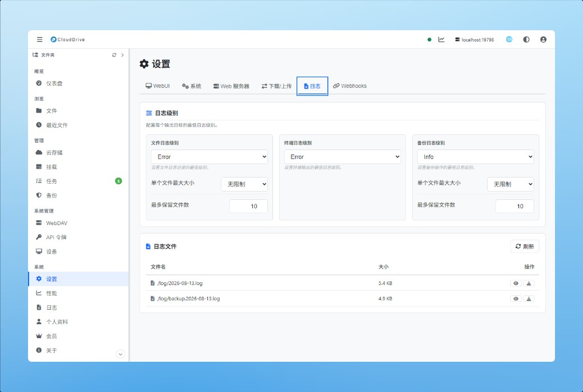
Task: Click the 文件夹 folder tree label
Action: tap(48, 55)
